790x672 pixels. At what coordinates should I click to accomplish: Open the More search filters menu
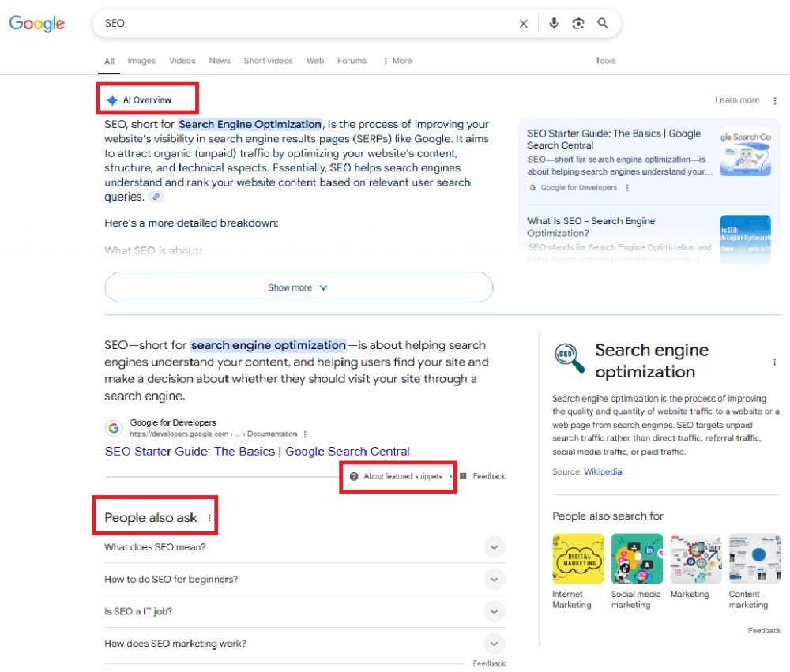[398, 61]
